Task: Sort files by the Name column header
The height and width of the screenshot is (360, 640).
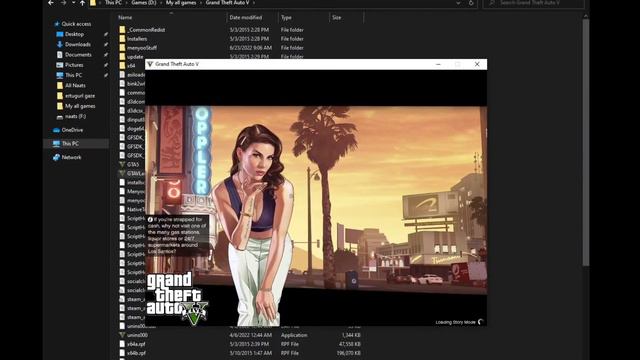Action: (125, 18)
